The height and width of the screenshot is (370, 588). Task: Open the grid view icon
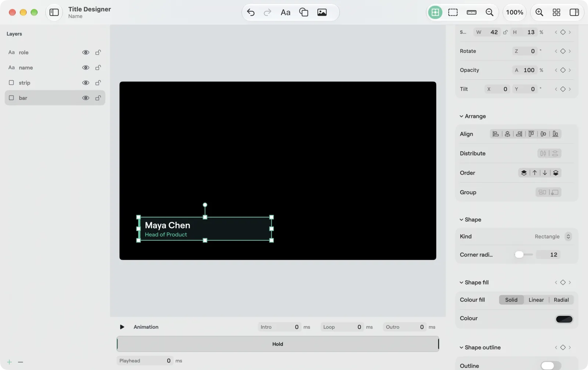(x=556, y=12)
